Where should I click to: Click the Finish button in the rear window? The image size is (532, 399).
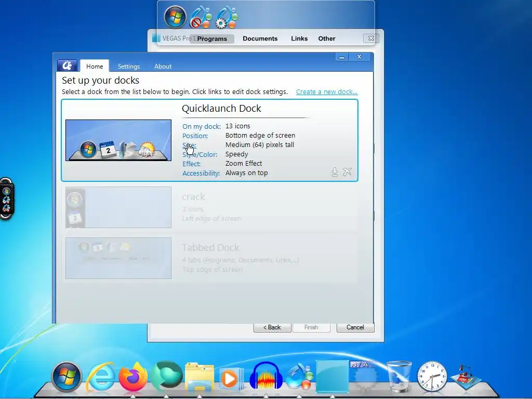pyautogui.click(x=311, y=327)
